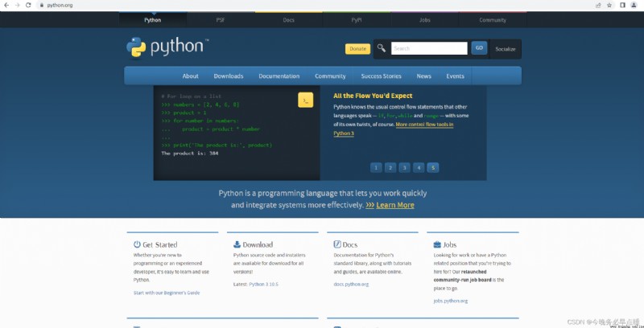This screenshot has height=328, width=644.
Task: Open the browser side panel icon
Action: click(x=622, y=6)
